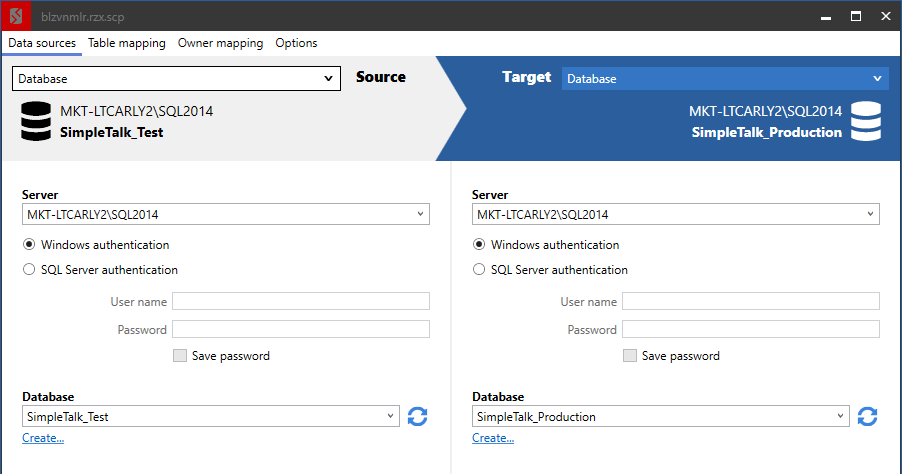The image size is (902, 474).
Task: Select Windows authentication for source
Action: [29, 244]
